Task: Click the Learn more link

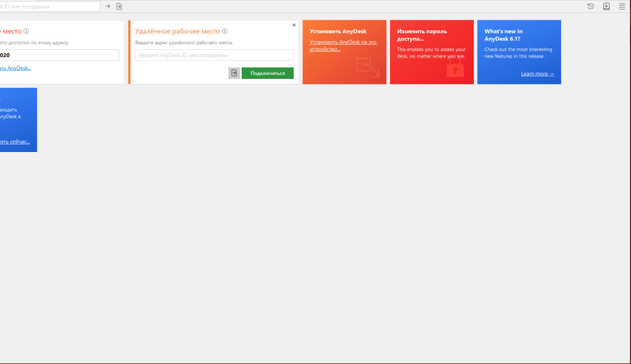Action: [x=537, y=74]
